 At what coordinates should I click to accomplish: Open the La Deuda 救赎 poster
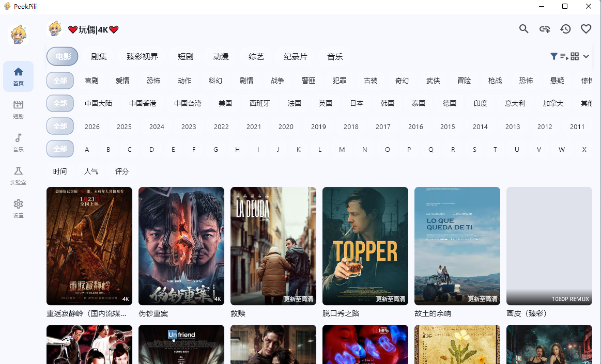point(273,246)
